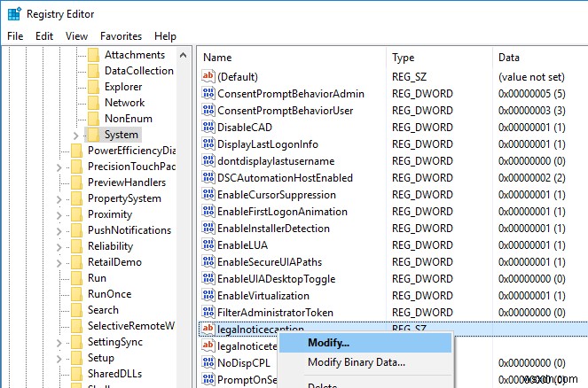
Task: Click the EnableFirstLogonAnimation DWORD icon
Action: tap(208, 211)
